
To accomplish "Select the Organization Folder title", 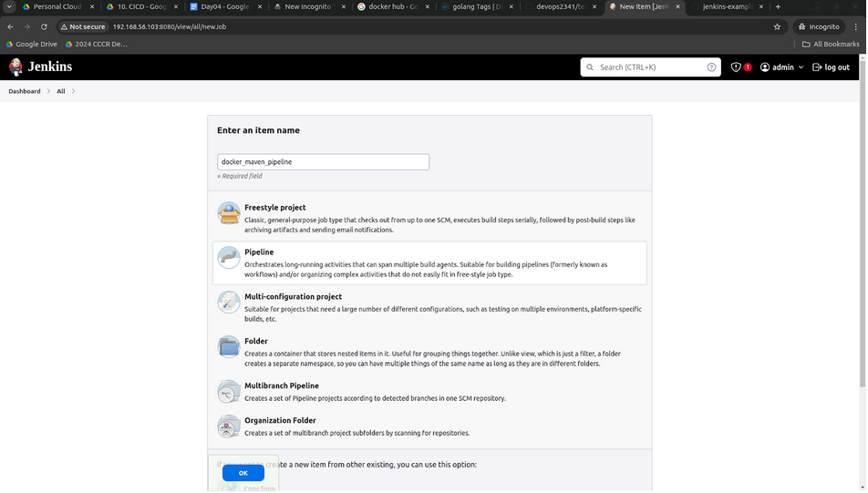I will pos(280,420).
